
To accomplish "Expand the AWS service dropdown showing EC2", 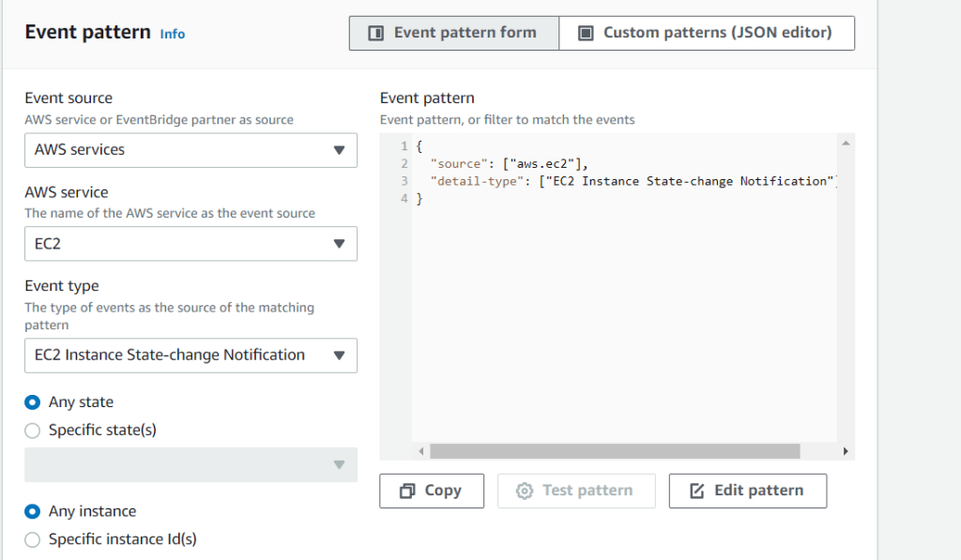I will (191, 244).
